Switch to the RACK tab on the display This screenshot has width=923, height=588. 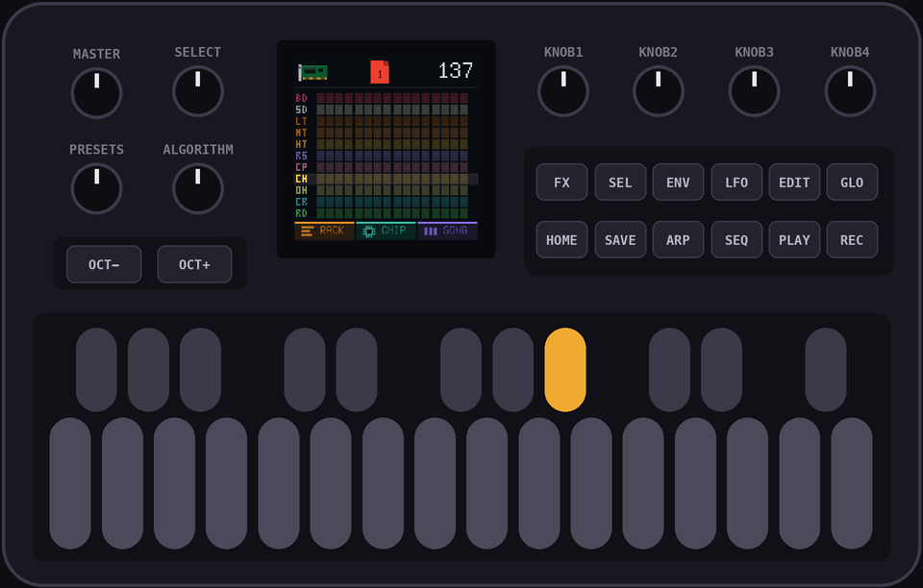pos(324,231)
